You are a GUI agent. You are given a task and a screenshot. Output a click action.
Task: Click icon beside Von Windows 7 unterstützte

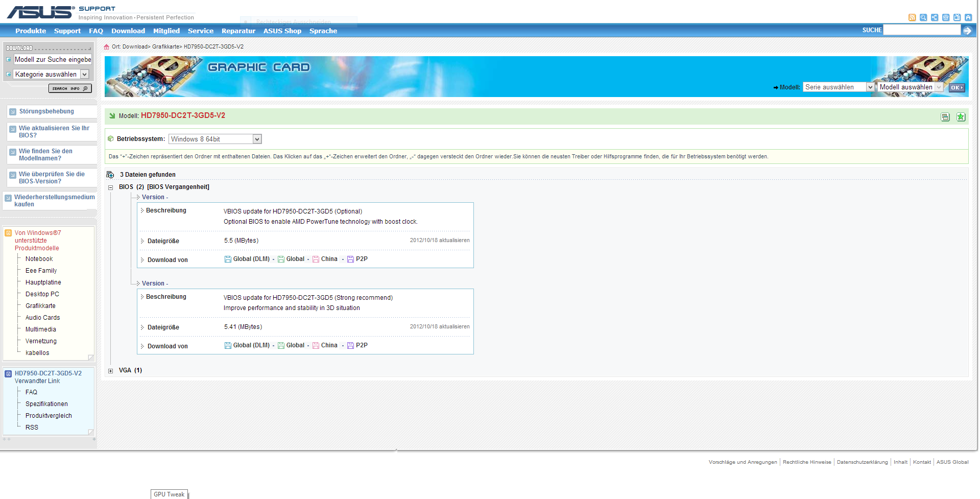pyautogui.click(x=8, y=233)
